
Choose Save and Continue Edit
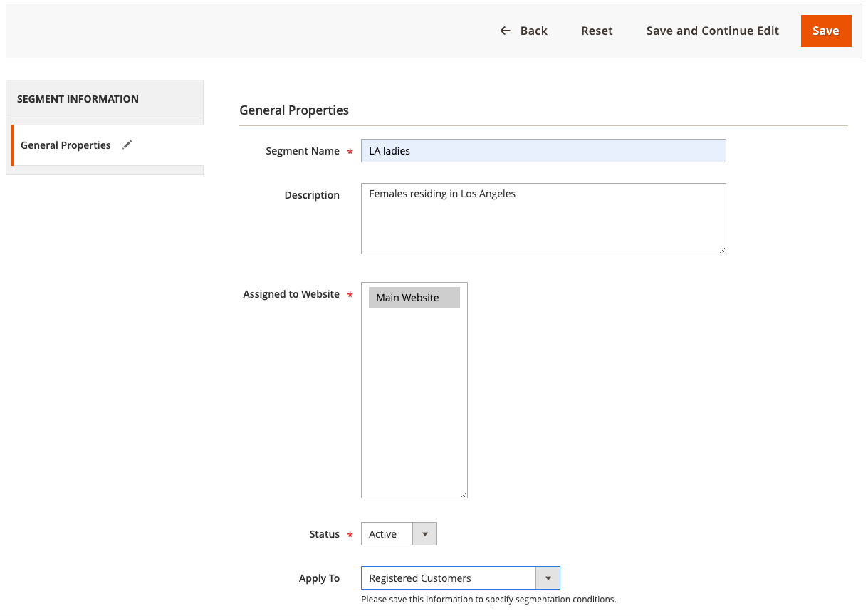coord(712,31)
